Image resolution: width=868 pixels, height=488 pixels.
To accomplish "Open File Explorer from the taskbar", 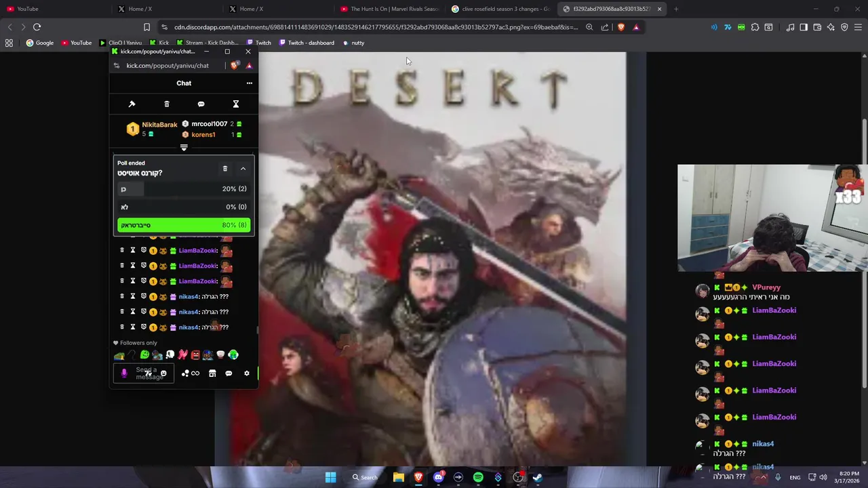I will (x=399, y=477).
